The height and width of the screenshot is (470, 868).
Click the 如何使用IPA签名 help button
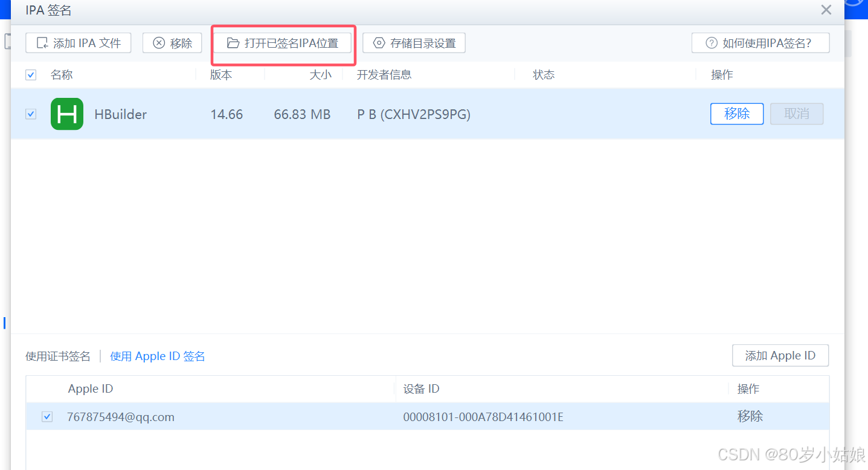760,43
